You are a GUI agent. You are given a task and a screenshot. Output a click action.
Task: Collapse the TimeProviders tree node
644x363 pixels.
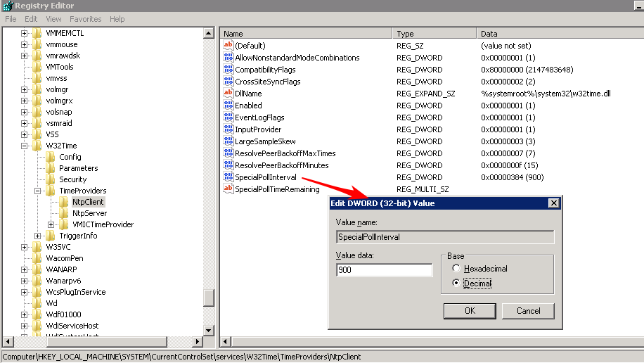pos(38,191)
